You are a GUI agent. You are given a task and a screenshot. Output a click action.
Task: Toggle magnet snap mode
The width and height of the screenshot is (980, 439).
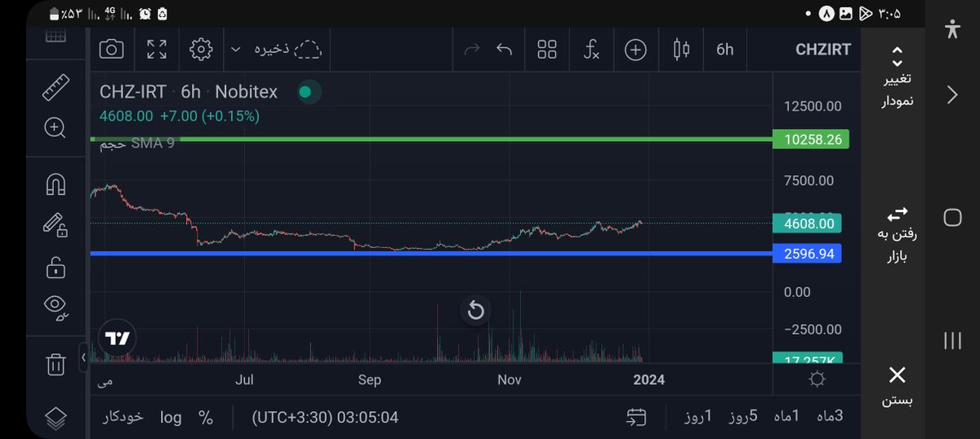pos(55,185)
